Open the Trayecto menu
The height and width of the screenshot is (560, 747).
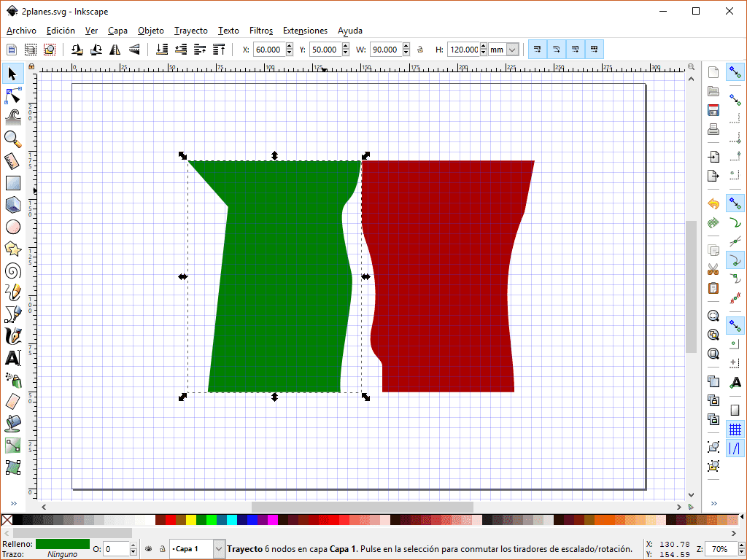190,31
